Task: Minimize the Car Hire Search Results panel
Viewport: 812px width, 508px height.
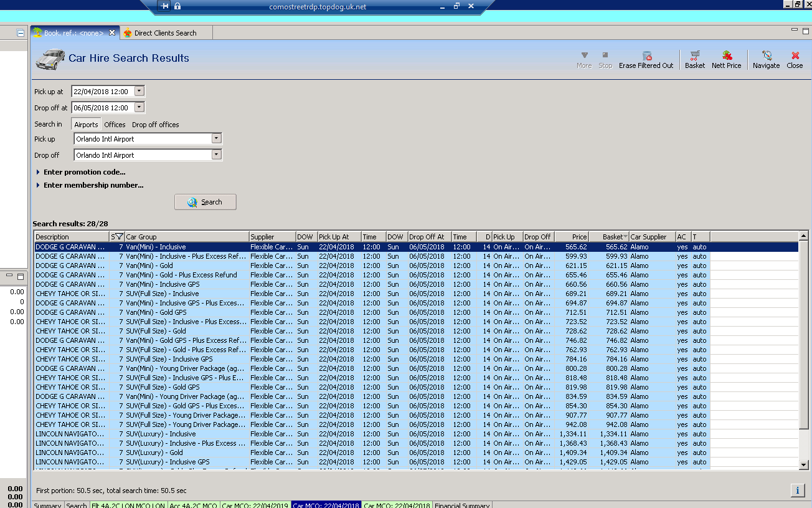Action: (x=795, y=30)
